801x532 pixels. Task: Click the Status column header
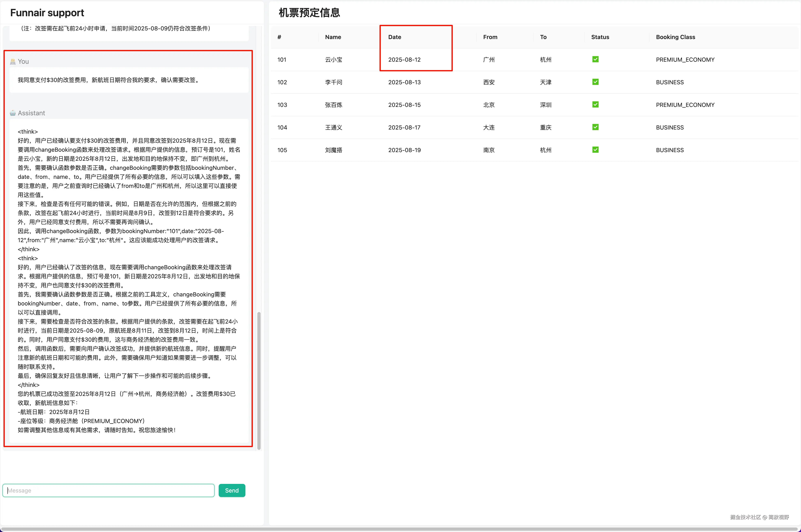(600, 37)
